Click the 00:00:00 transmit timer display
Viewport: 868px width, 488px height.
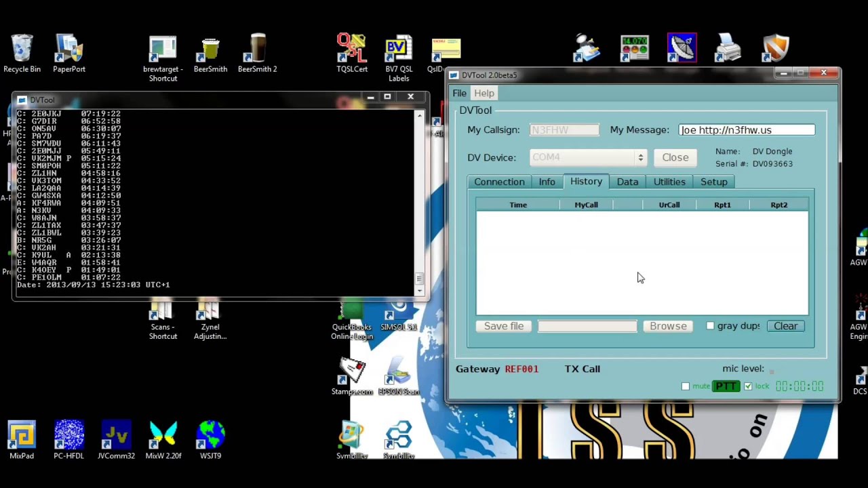800,386
